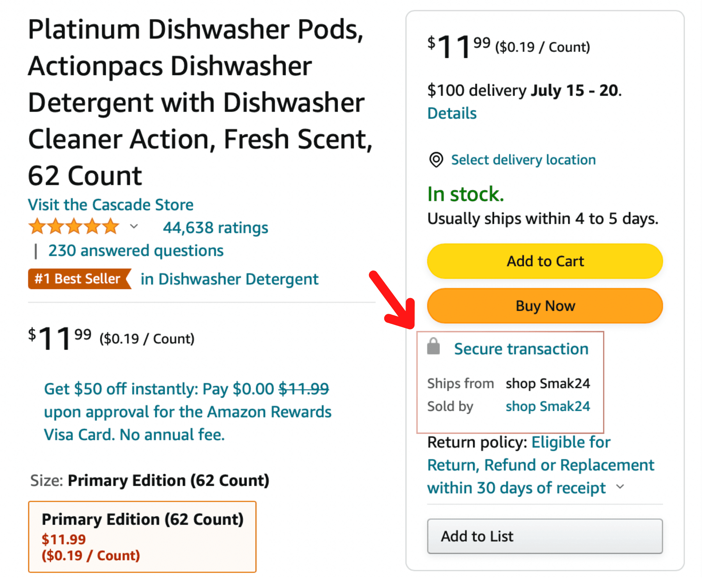Open Eligible for Return, Refund or Replacement link
Image resolution: width=702 pixels, height=588 pixels.
click(541, 465)
